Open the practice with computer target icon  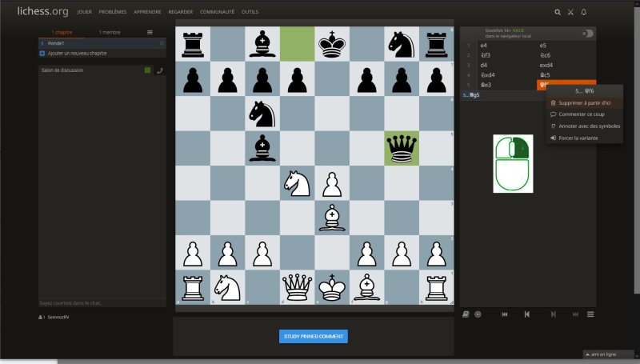(478, 314)
